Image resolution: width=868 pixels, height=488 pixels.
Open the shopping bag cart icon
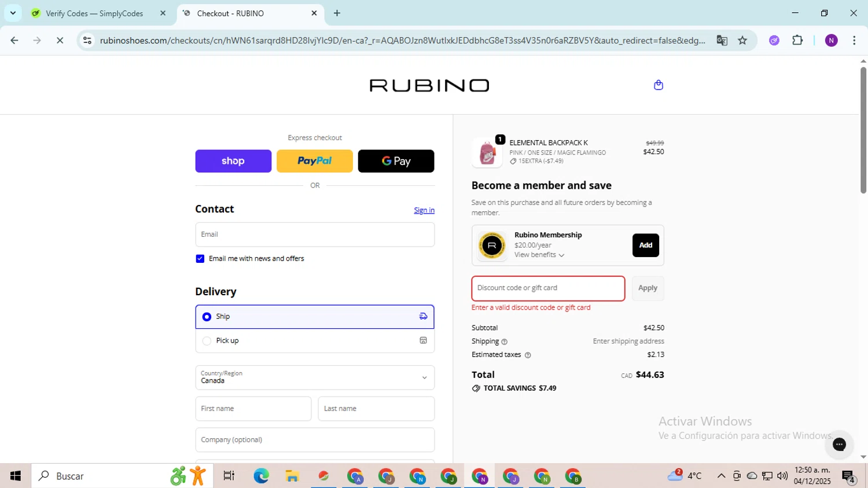click(658, 85)
